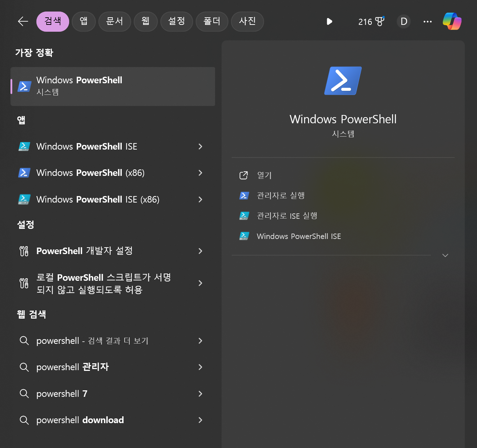477x448 pixels.
Task: Expand Windows PowerShell ISE (x86) result chevron
Action: (200, 199)
